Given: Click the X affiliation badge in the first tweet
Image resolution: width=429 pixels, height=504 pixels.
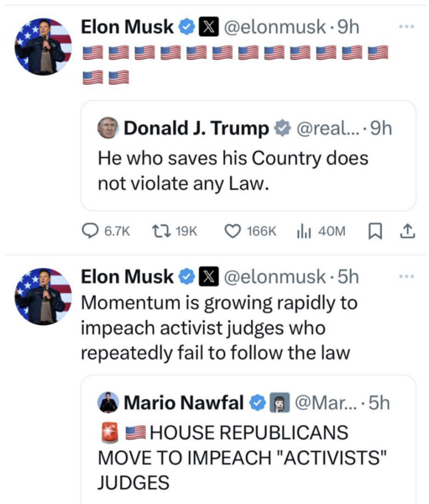Looking at the screenshot, I should (x=209, y=26).
